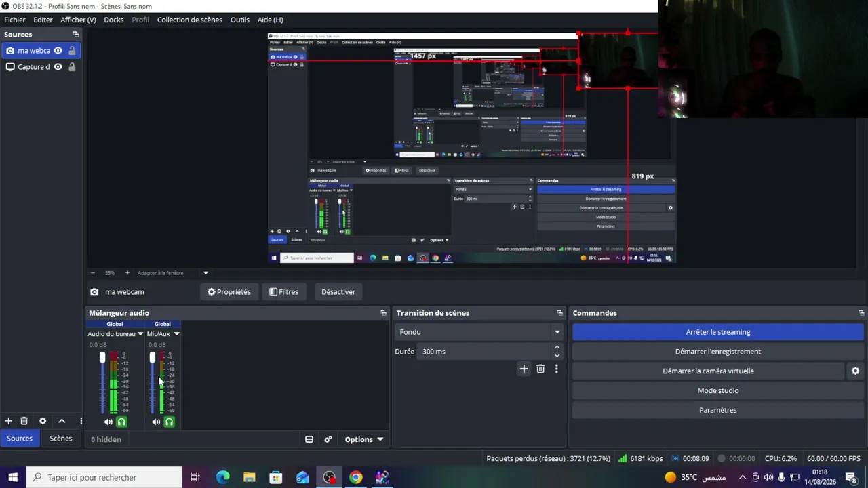Lock the ma webca source

click(72, 50)
